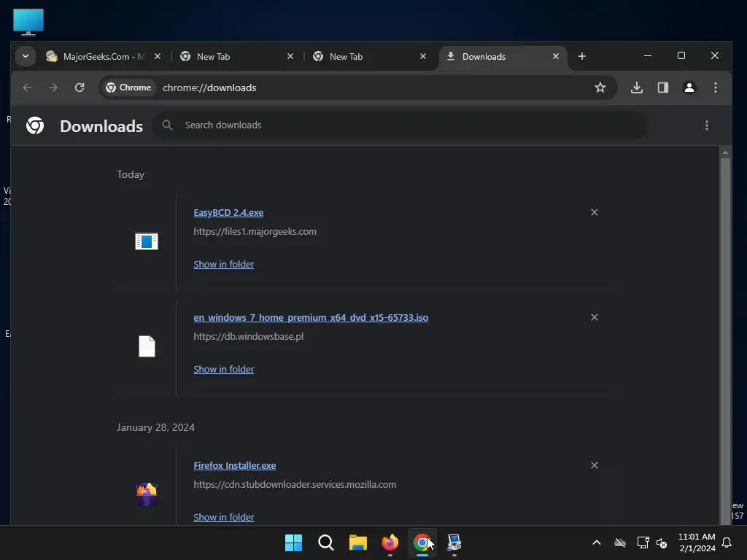Click the Chrome logo beside Downloads heading
The image size is (747, 560).
[35, 125]
